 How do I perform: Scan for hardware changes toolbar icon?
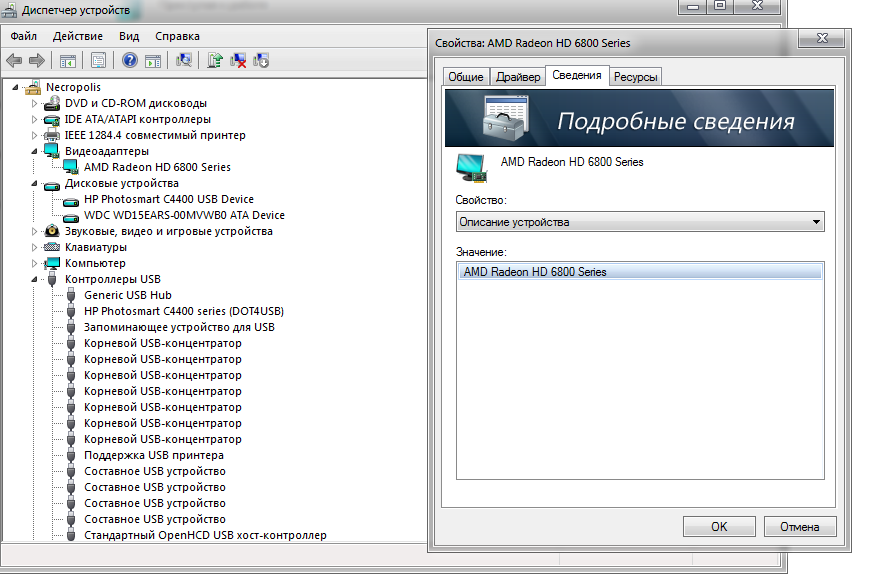[184, 60]
